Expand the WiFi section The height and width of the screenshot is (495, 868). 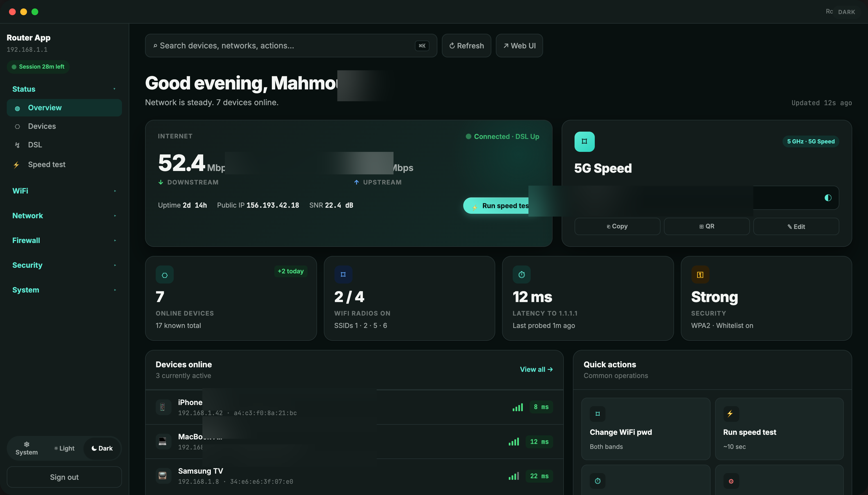pyautogui.click(x=64, y=191)
